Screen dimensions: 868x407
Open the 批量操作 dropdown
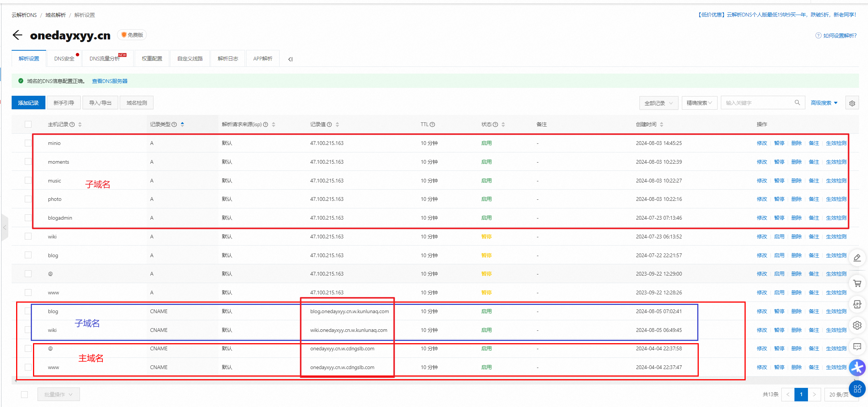pyautogui.click(x=59, y=395)
